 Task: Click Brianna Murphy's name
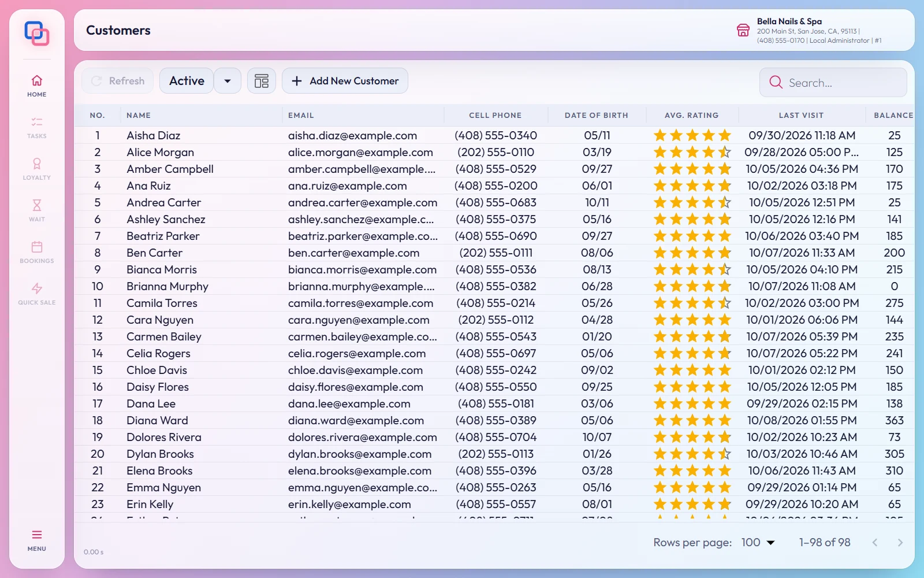click(167, 286)
